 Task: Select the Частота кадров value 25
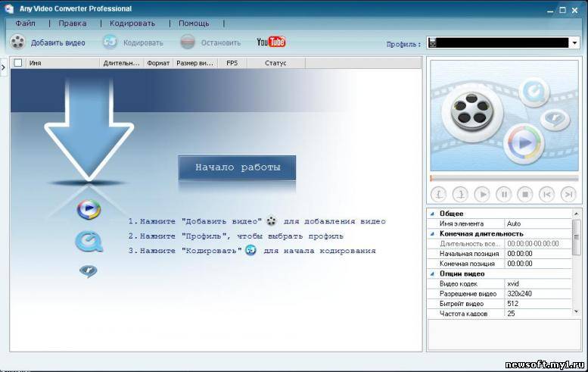pos(538,314)
